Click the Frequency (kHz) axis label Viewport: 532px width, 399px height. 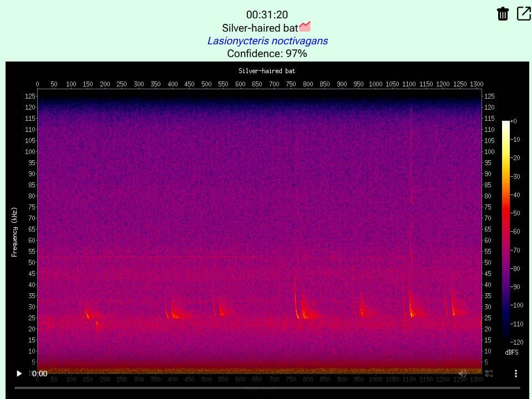point(15,232)
